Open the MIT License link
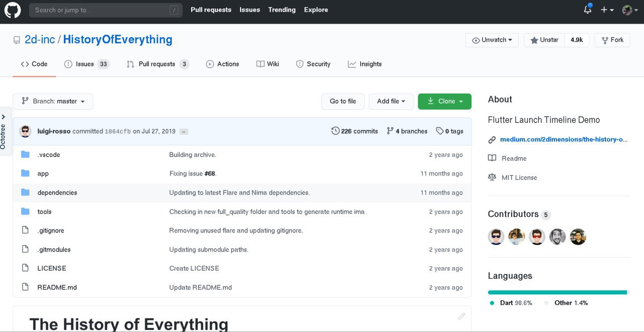This screenshot has width=644, height=332. click(x=519, y=178)
